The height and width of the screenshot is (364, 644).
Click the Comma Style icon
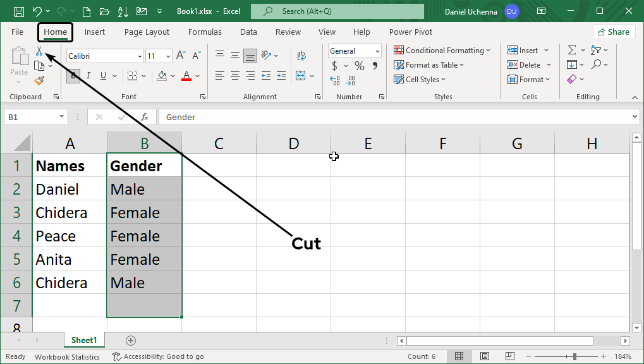click(375, 66)
